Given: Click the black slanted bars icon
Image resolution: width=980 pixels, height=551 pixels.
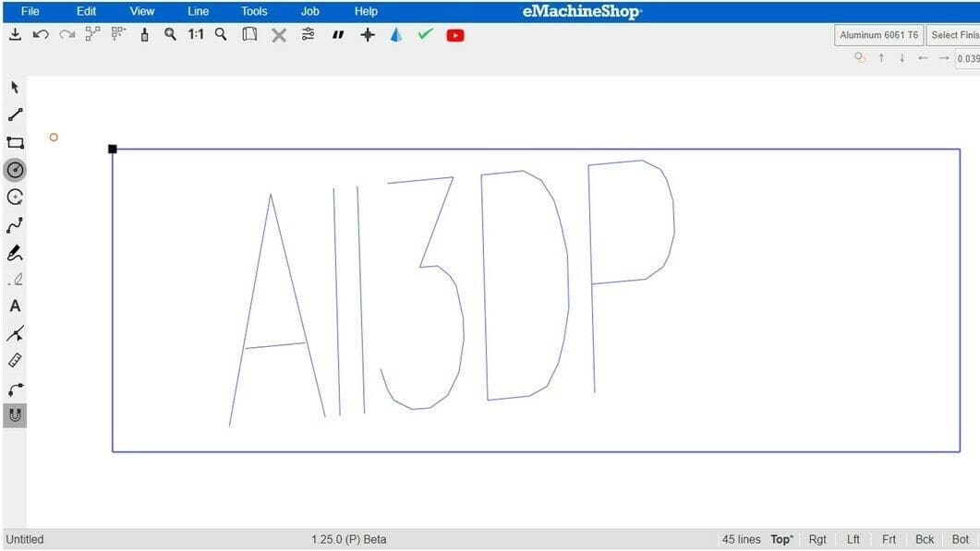Looking at the screenshot, I should [338, 35].
